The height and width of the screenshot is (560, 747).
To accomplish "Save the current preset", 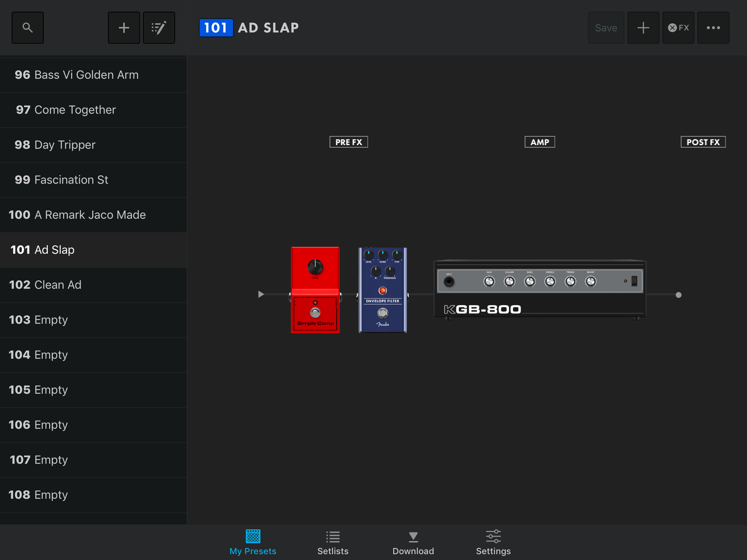I will coord(606,28).
